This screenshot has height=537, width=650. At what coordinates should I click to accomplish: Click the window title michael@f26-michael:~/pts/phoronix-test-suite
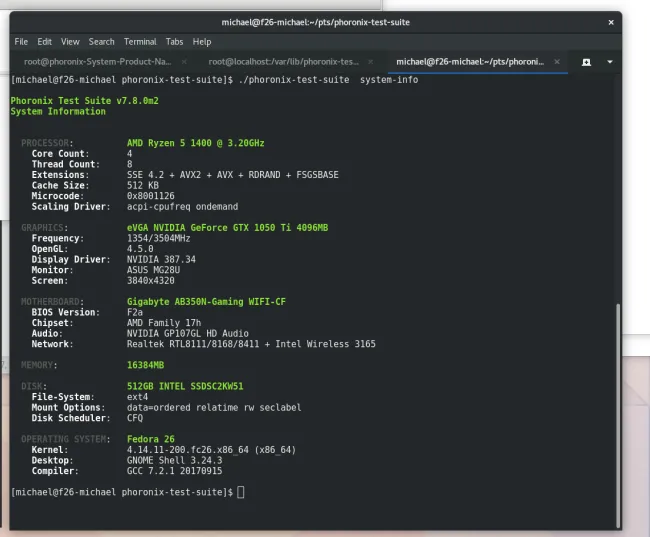point(315,22)
